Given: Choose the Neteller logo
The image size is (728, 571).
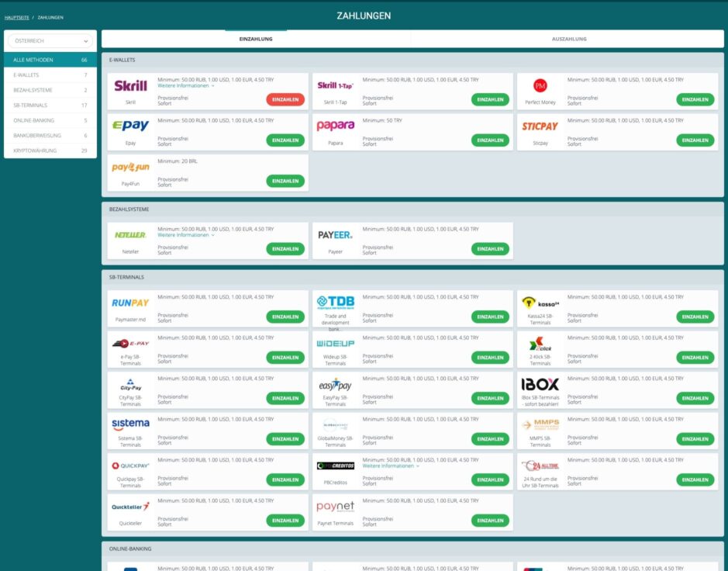Looking at the screenshot, I should tap(130, 235).
